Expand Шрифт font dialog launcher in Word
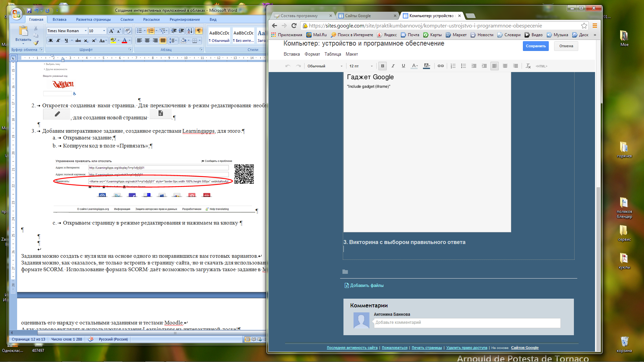The width and height of the screenshot is (644, 362). (x=130, y=50)
